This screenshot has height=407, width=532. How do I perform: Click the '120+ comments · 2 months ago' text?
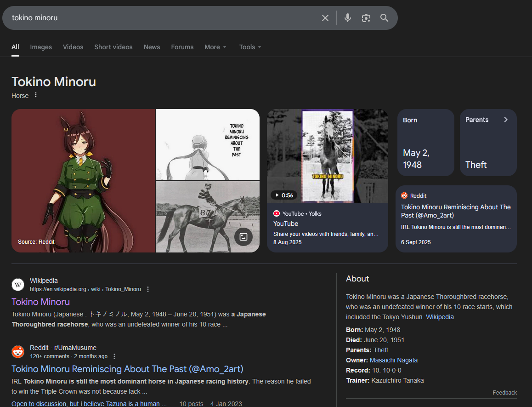(x=68, y=356)
